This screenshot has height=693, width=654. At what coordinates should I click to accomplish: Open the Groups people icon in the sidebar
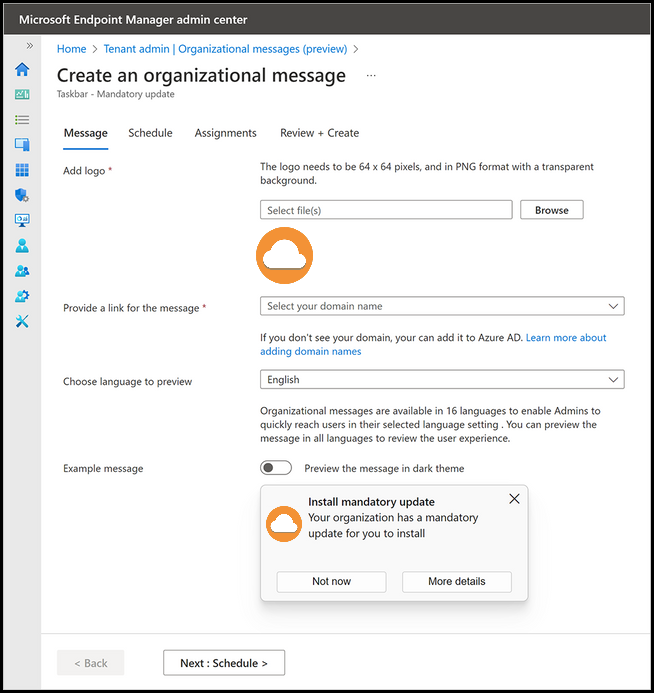(22, 270)
